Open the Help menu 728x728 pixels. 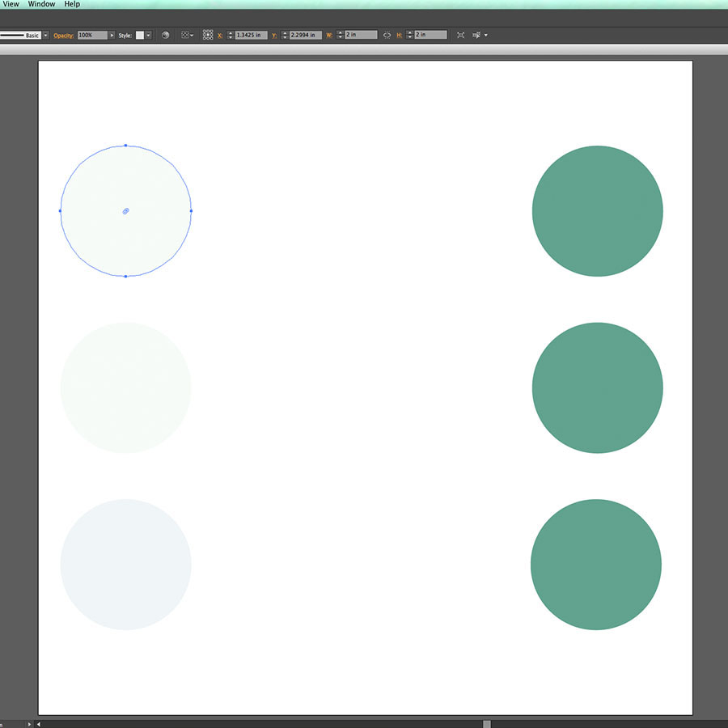pos(72,4)
